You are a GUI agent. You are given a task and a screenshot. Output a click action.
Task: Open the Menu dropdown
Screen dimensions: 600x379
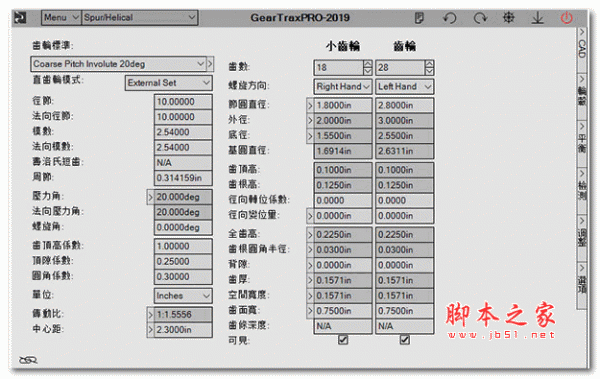point(61,18)
